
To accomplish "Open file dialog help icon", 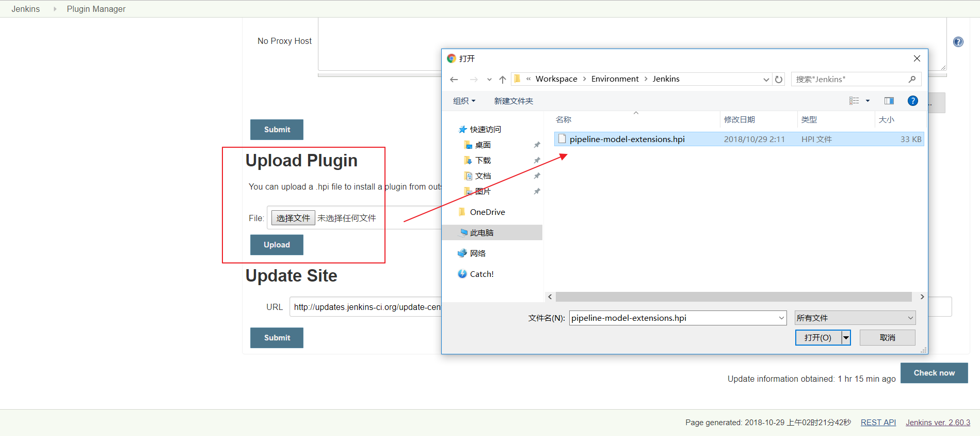I will coord(913,101).
